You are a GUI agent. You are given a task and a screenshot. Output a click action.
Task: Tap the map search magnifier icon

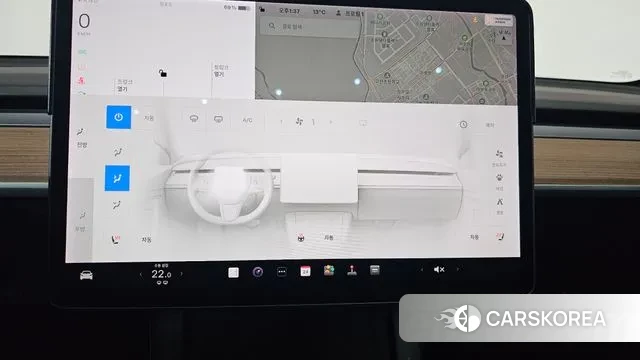[x=272, y=26]
